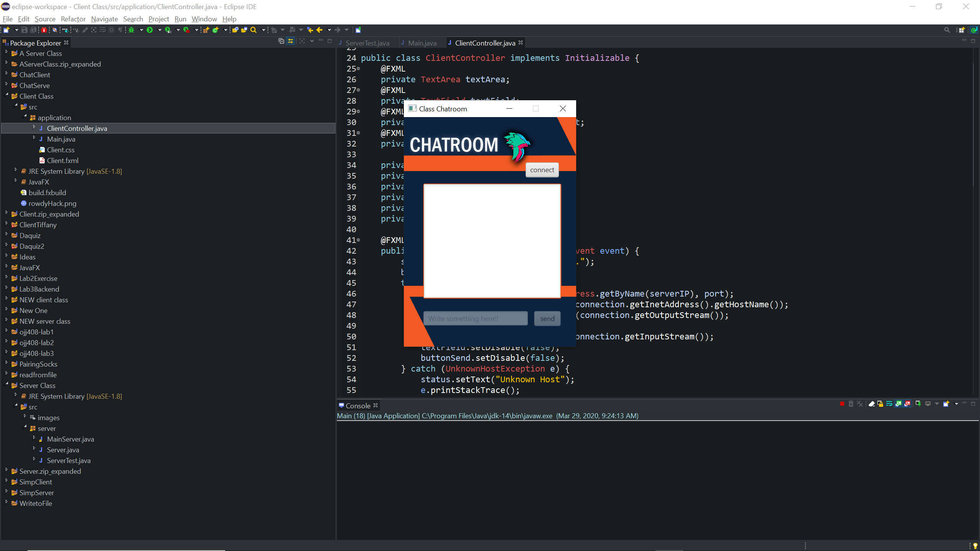Open the Run button dropdown arrow
The height and width of the screenshot is (551, 980).
pyautogui.click(x=159, y=30)
